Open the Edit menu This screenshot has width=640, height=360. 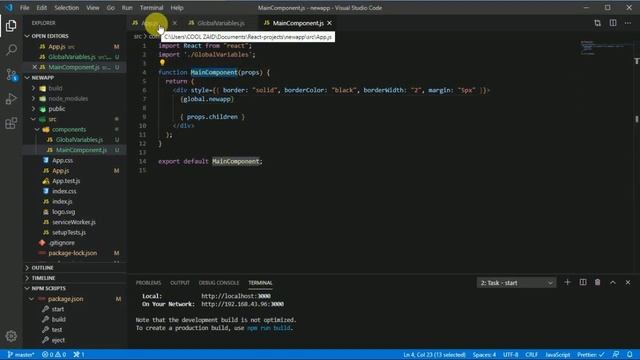[42, 8]
